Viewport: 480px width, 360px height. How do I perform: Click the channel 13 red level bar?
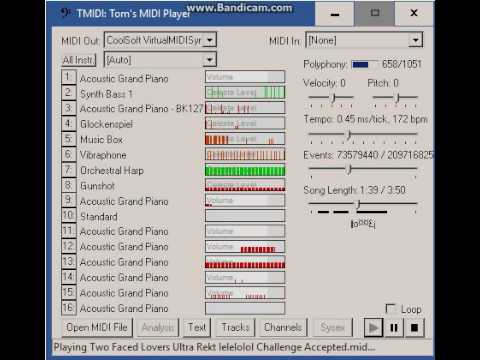pyautogui.click(x=245, y=262)
